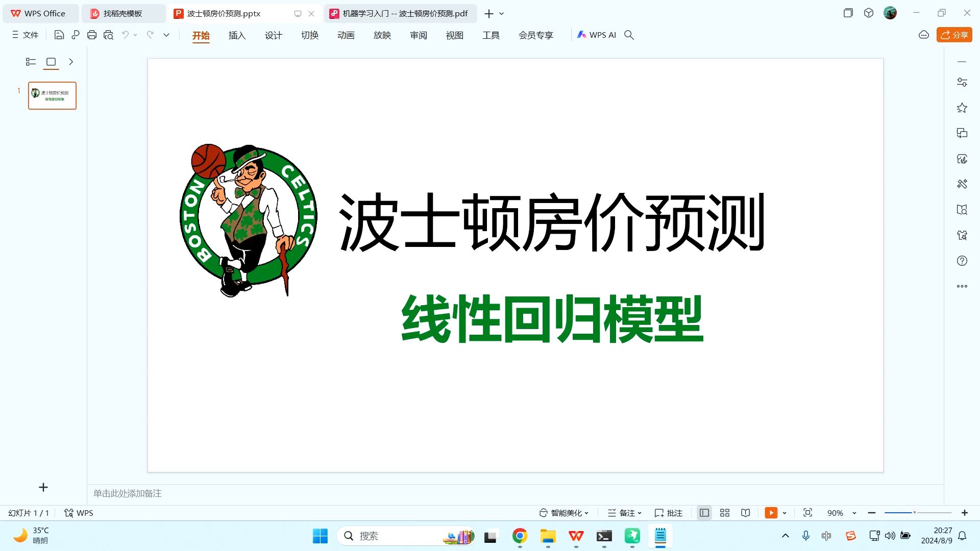
Task: Open the chat-frames icon in right sidebar
Action: (962, 133)
